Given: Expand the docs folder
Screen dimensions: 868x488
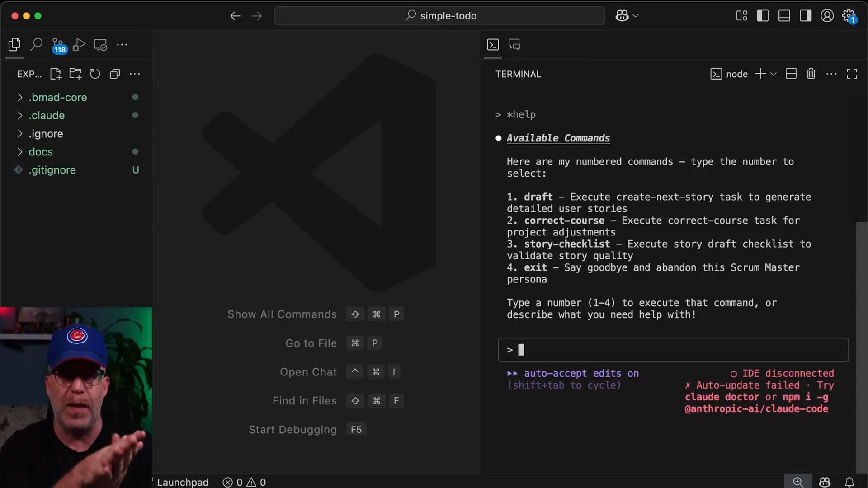Looking at the screenshot, I should (x=41, y=152).
